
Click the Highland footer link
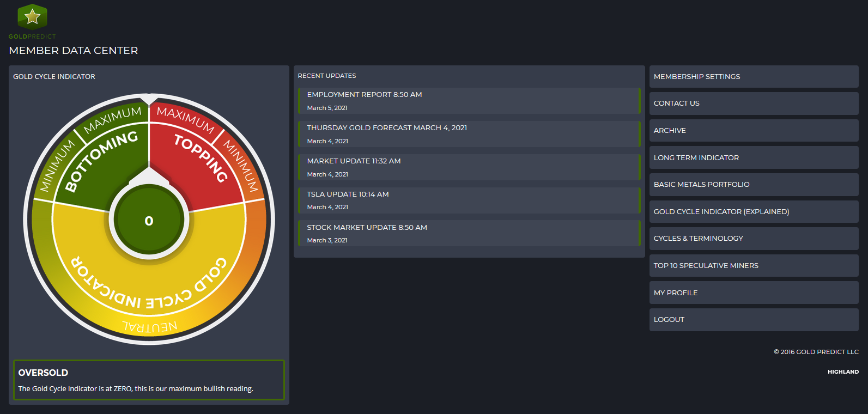(843, 372)
